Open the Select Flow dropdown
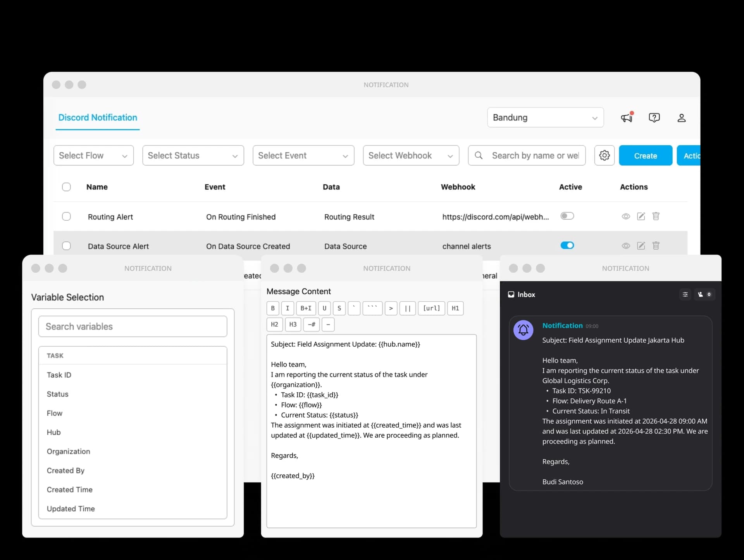This screenshot has width=744, height=560. pos(93,155)
